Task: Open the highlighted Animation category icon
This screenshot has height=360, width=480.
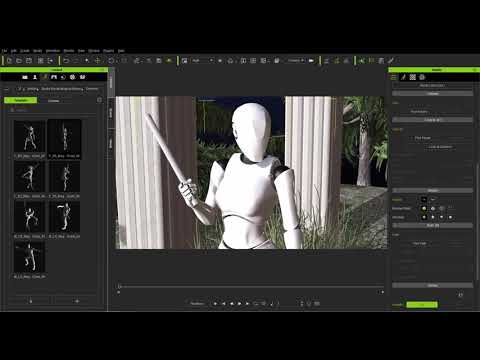Action: point(44,77)
